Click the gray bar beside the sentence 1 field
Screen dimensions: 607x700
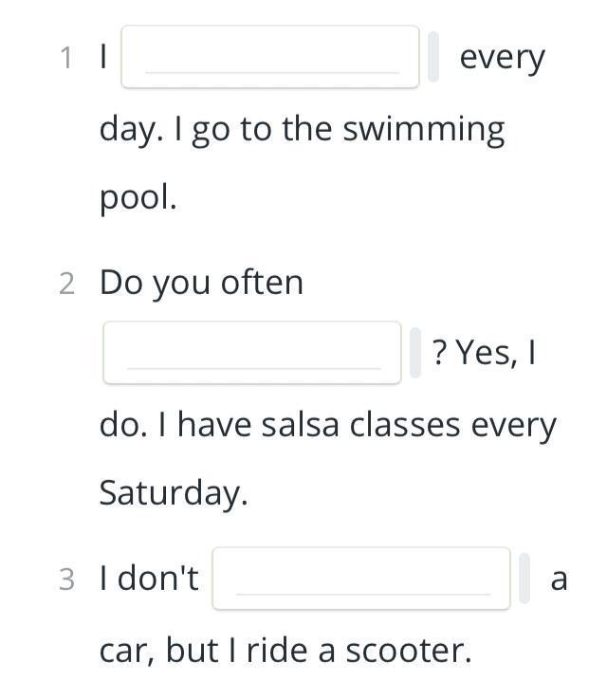pyautogui.click(x=432, y=57)
